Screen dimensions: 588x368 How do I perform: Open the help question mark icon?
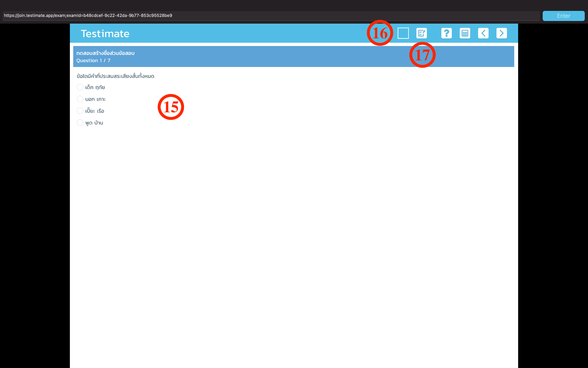(x=446, y=33)
